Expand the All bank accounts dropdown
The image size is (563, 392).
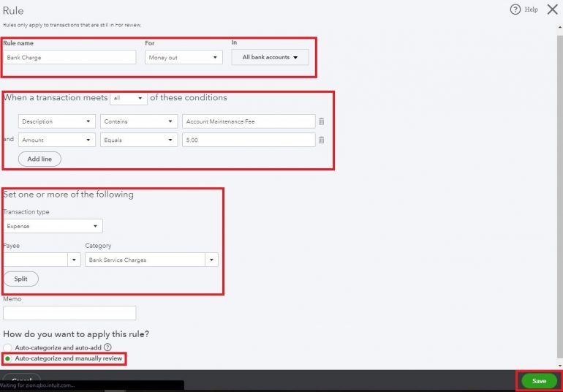click(x=270, y=57)
